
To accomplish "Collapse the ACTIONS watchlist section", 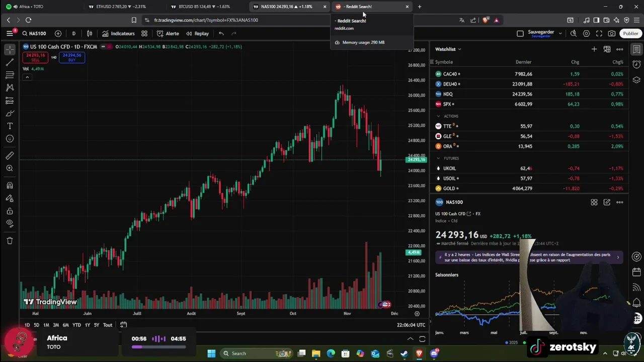I will [x=438, y=116].
